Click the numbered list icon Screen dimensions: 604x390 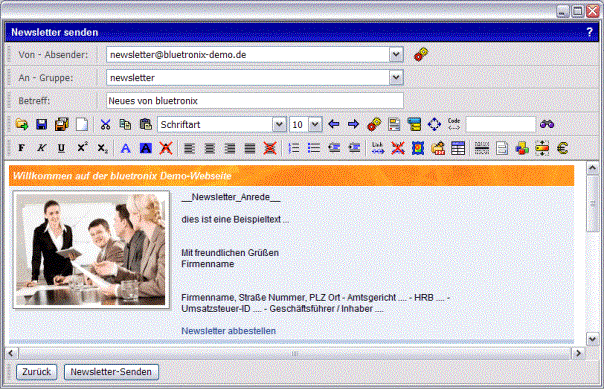coord(294,148)
